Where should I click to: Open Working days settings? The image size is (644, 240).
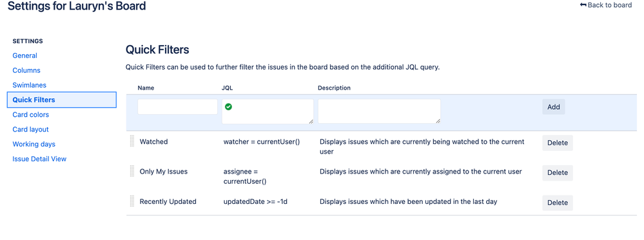point(34,145)
